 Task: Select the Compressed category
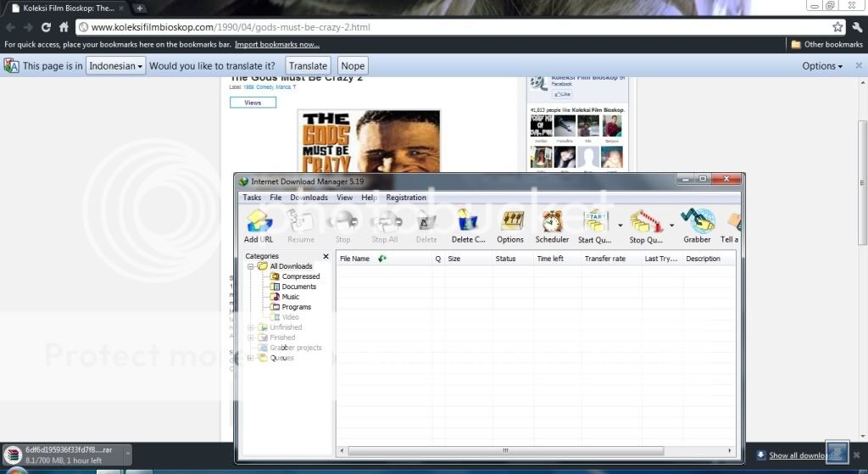(301, 276)
